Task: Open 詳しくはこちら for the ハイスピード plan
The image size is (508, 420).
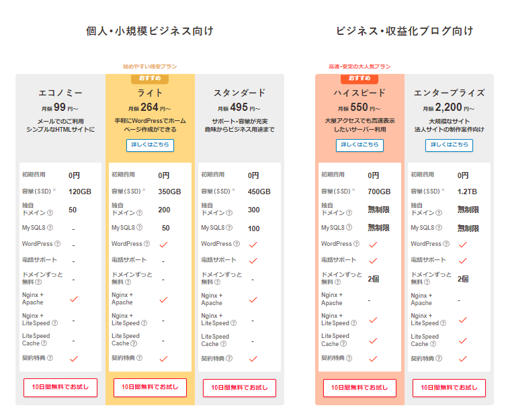Action: click(359, 145)
